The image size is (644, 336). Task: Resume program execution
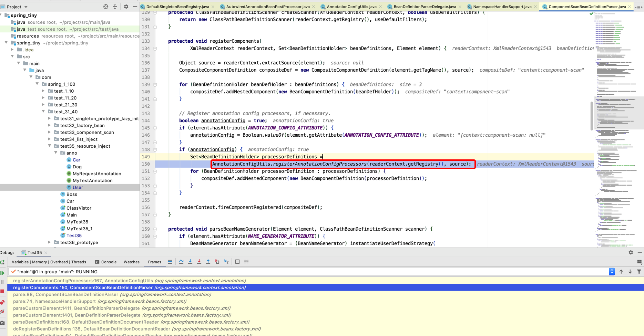pyautogui.click(x=2, y=273)
